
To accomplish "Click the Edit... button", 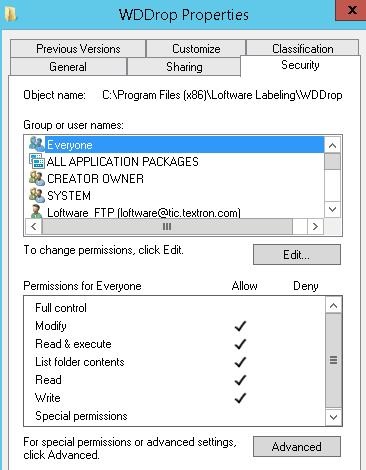I will (297, 255).
